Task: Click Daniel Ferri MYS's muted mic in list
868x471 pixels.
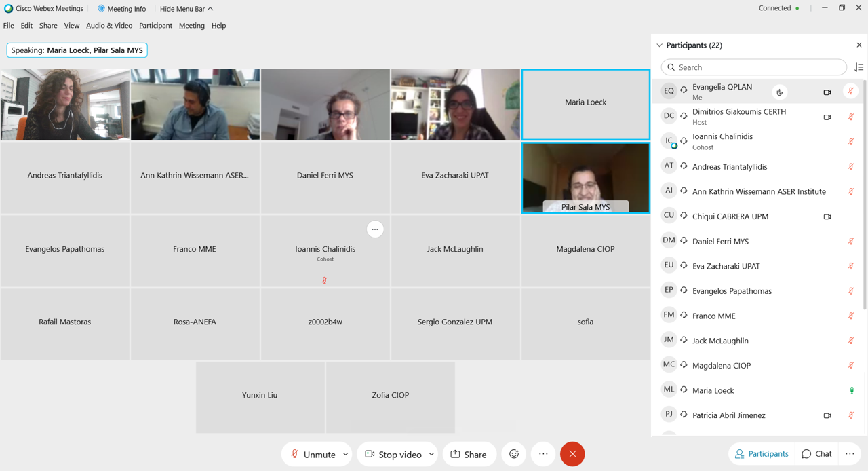Action: tap(851, 241)
